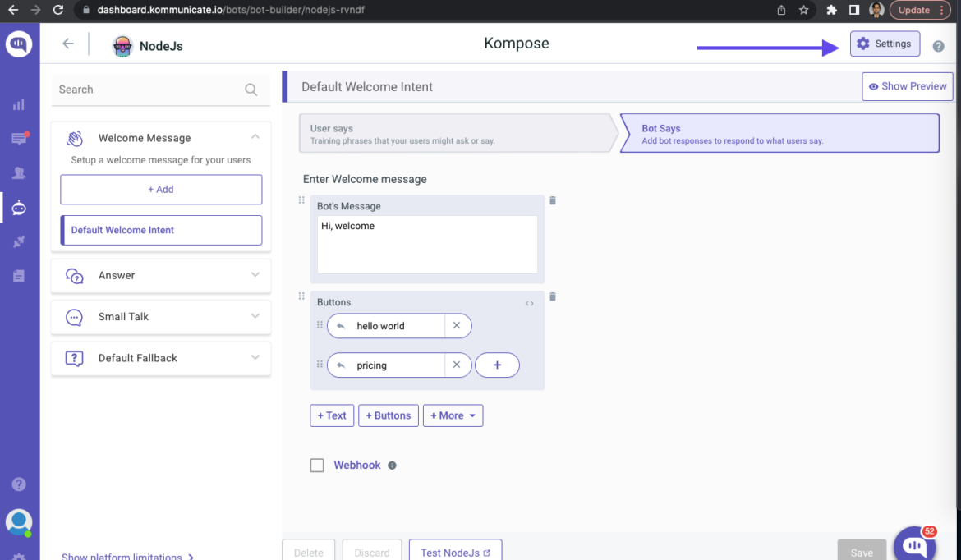
Task: Click inside the Search field
Action: [x=148, y=90]
